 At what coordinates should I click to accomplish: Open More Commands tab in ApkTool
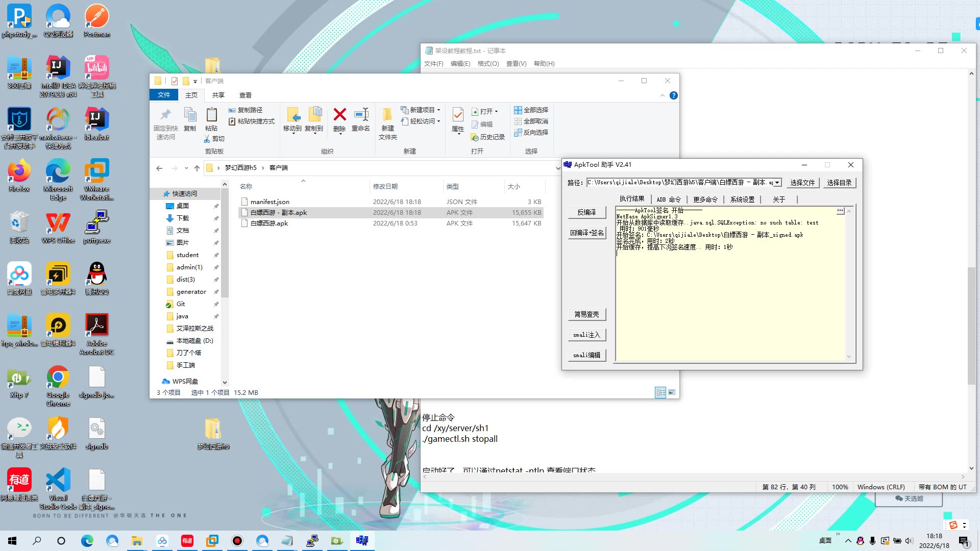click(705, 199)
